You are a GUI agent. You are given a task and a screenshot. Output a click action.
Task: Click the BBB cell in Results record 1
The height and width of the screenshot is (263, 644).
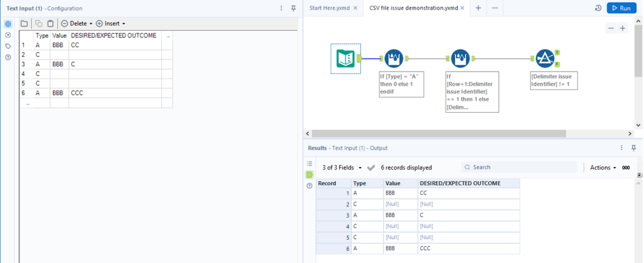pos(401,193)
